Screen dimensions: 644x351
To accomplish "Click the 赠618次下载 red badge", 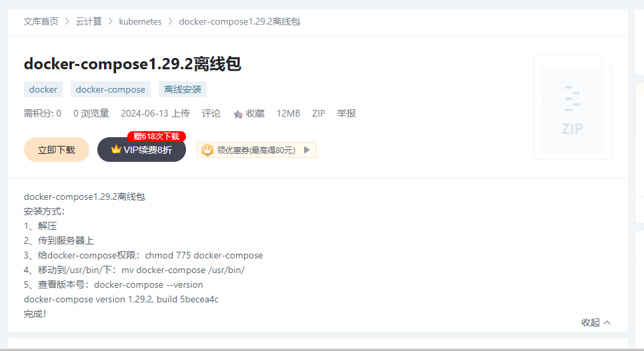I will [157, 137].
